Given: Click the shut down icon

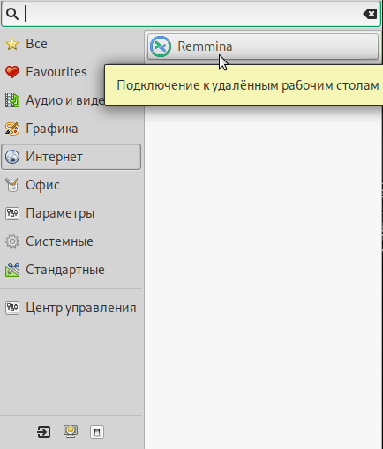Looking at the screenshot, I should point(97,432).
